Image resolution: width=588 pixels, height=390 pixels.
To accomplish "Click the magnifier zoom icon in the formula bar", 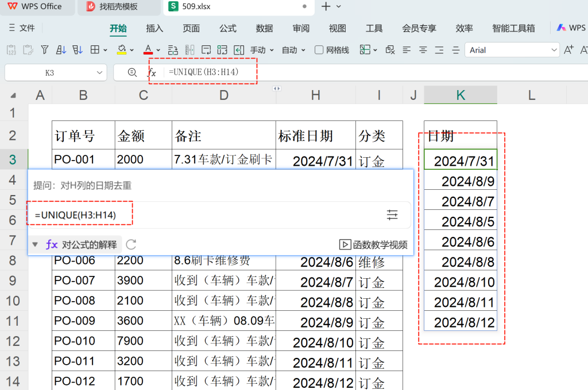I will [132, 72].
